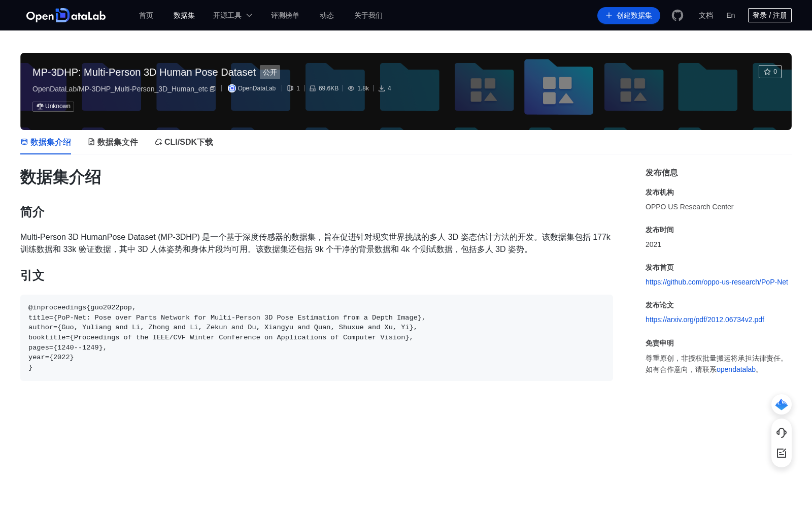
Task: Open the PoP-Net GitHub homepage link
Action: 717,282
